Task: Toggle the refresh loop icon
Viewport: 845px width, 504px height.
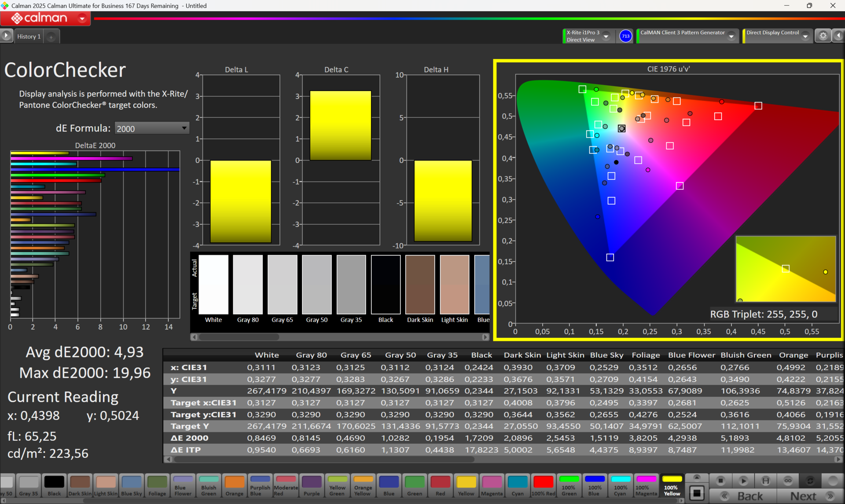Action: [x=810, y=481]
